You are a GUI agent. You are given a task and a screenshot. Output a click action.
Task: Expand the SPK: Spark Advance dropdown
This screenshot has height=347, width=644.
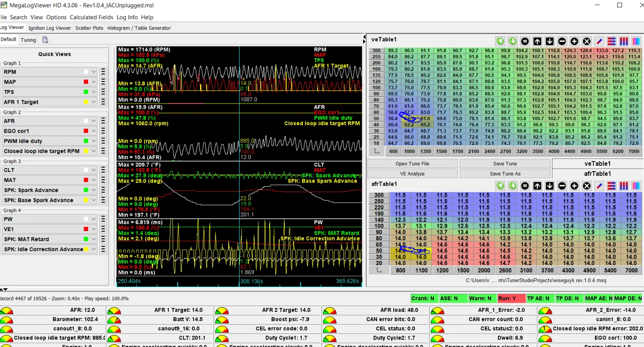tap(93, 190)
